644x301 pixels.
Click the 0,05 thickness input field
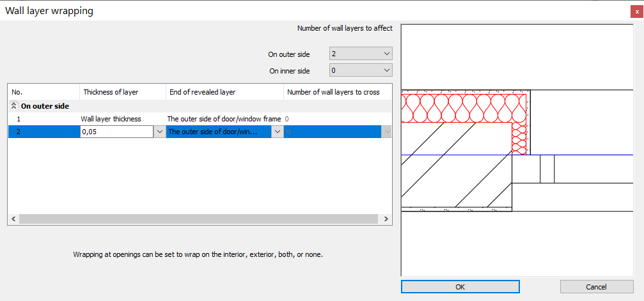117,132
